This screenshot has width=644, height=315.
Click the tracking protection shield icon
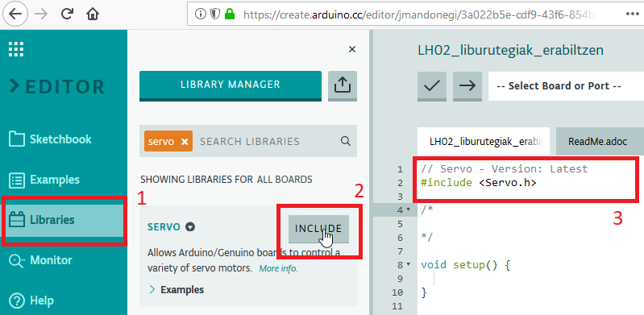[x=215, y=15]
